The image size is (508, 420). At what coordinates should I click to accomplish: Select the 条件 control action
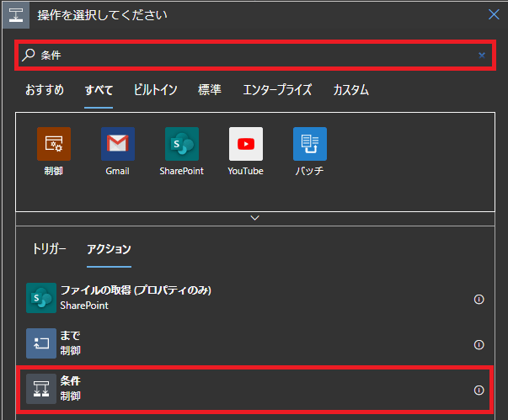click(x=255, y=389)
